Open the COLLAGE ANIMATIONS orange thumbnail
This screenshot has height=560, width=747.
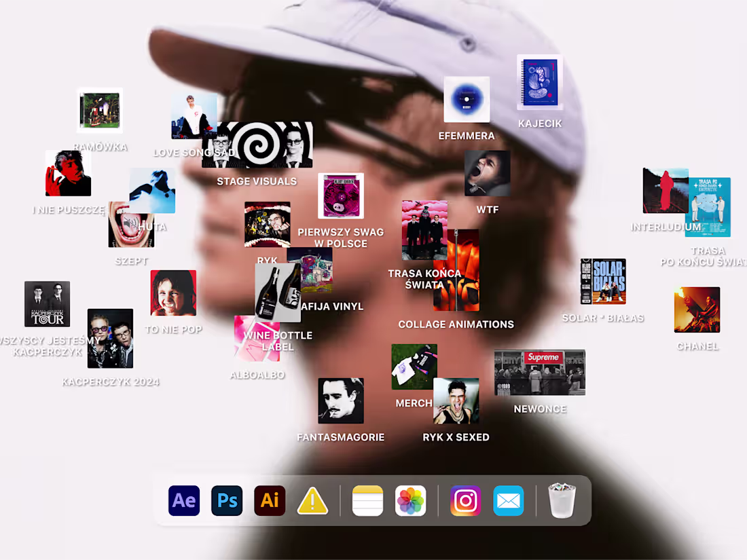click(456, 270)
